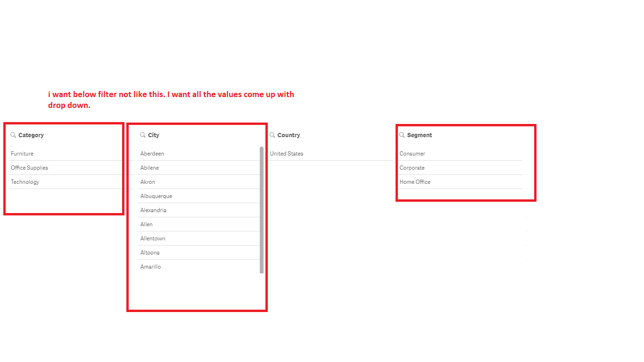Select Corporate in Segment filter
Screen dimensions: 644x362
[x=412, y=168]
